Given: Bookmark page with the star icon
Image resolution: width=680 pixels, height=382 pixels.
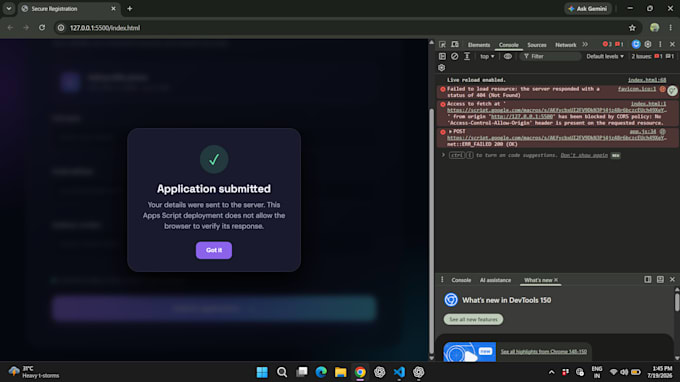Looking at the screenshot, I should pos(632,28).
